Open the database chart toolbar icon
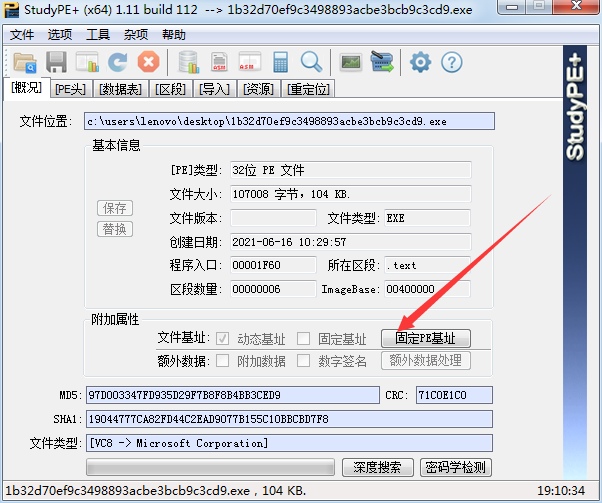Image resolution: width=602 pixels, height=503 pixels. tap(189, 62)
